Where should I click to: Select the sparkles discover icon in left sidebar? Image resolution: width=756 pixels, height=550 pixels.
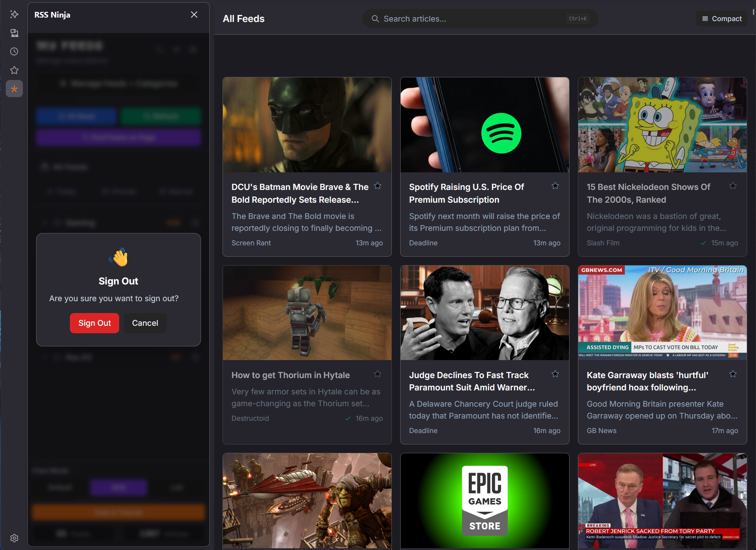coord(14,14)
